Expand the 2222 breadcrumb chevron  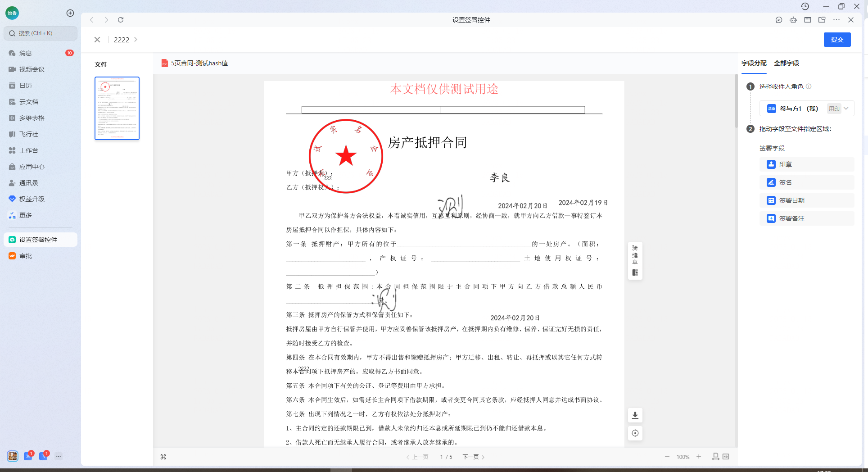pyautogui.click(x=136, y=40)
